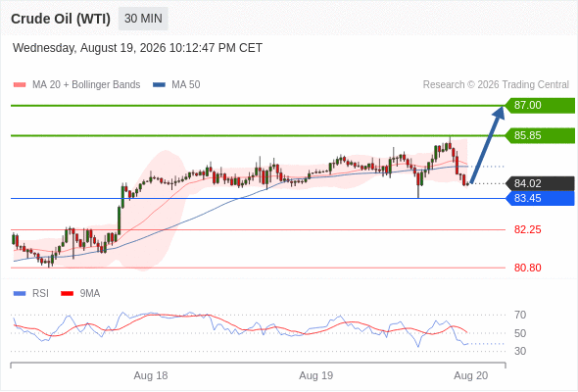Click the 83.45 blue pivot tag
The height and width of the screenshot is (392, 578).
[x=540, y=198]
